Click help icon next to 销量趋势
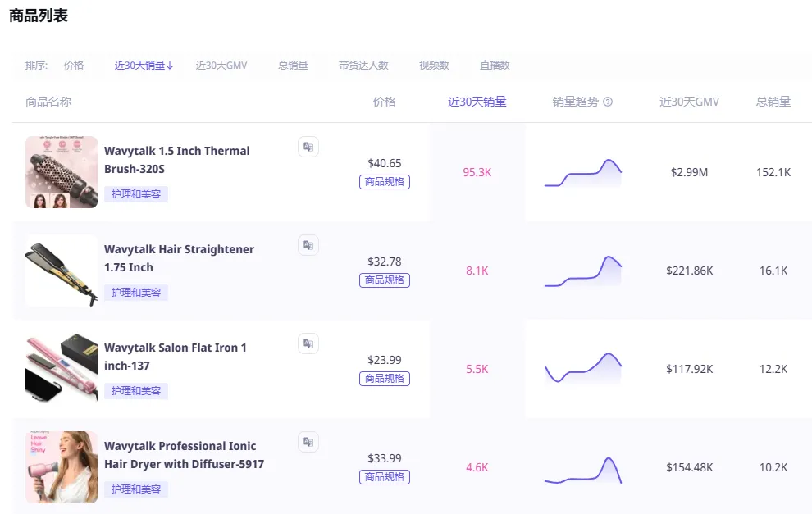 [x=608, y=102]
